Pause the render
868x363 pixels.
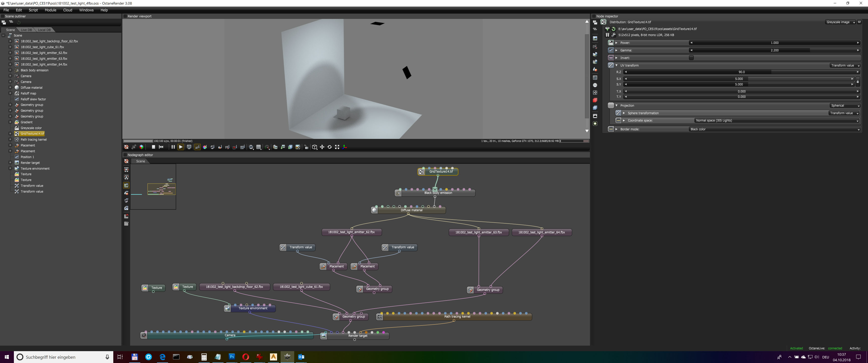coord(173,147)
